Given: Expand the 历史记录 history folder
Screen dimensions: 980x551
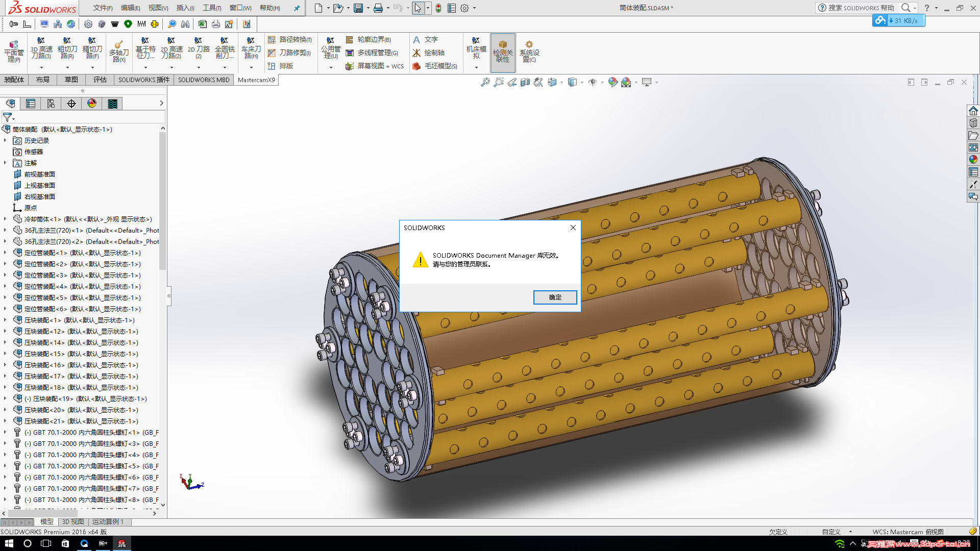Looking at the screenshot, I should tap(5, 140).
